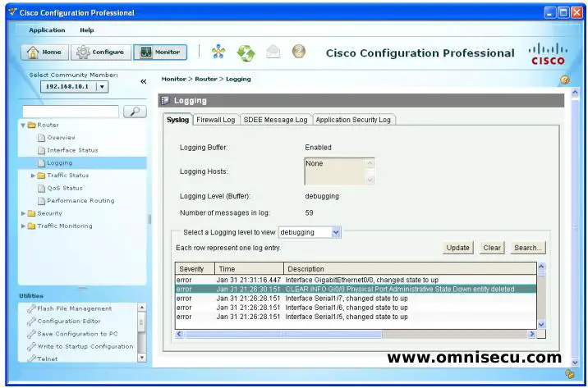
Task: Click the help icon beside the breadcrumb
Action: point(565,80)
